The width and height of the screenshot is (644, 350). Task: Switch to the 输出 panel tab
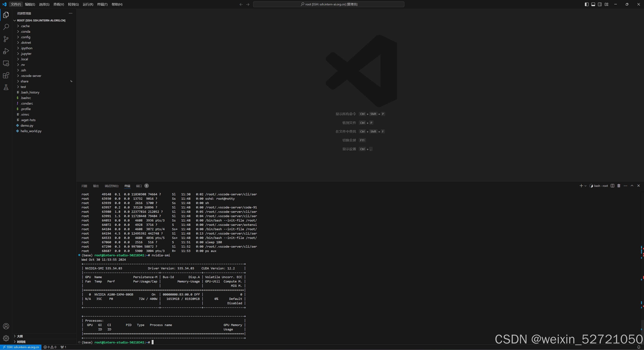coord(96,186)
